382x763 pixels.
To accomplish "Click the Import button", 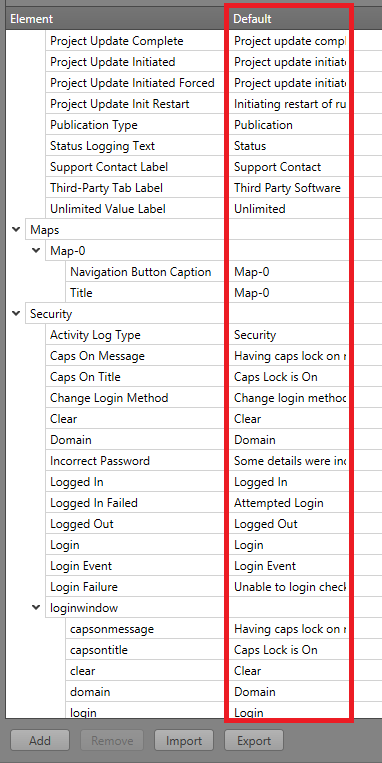I will tap(184, 740).
